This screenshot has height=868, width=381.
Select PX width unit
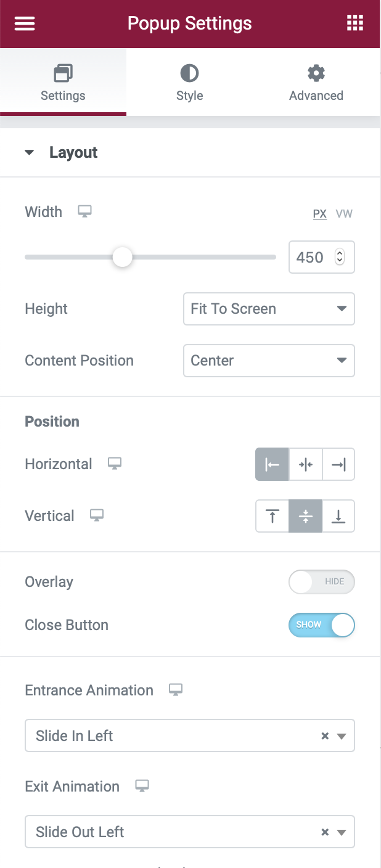point(319,214)
